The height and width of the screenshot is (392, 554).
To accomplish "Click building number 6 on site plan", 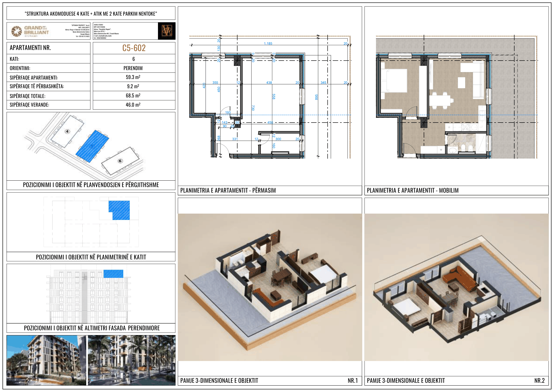I will tap(120, 161).
